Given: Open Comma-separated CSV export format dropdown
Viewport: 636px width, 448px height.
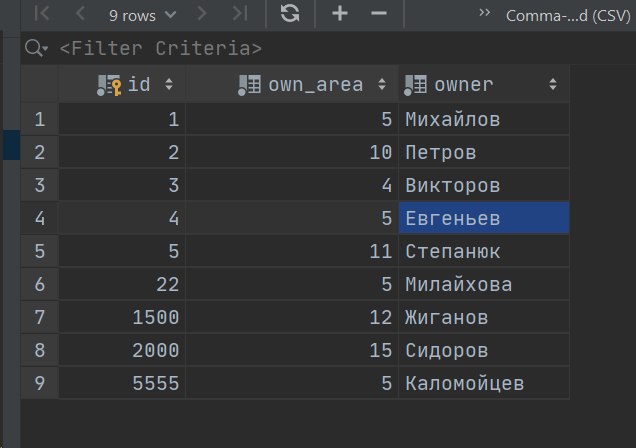Looking at the screenshot, I should click(568, 15).
